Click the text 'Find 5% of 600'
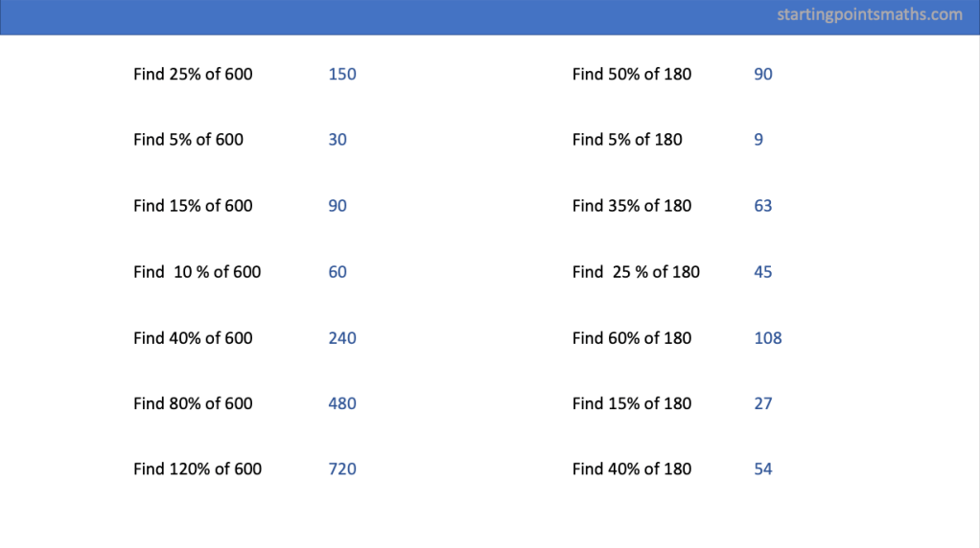980x548 pixels. (188, 140)
